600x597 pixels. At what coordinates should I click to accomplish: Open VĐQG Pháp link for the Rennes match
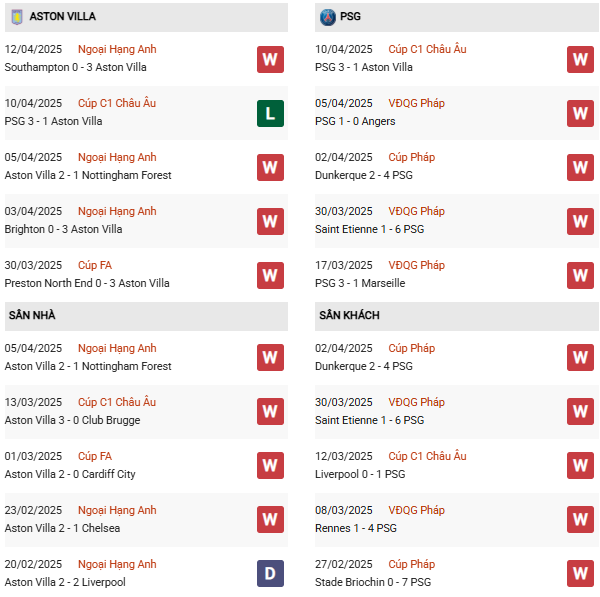tap(416, 510)
